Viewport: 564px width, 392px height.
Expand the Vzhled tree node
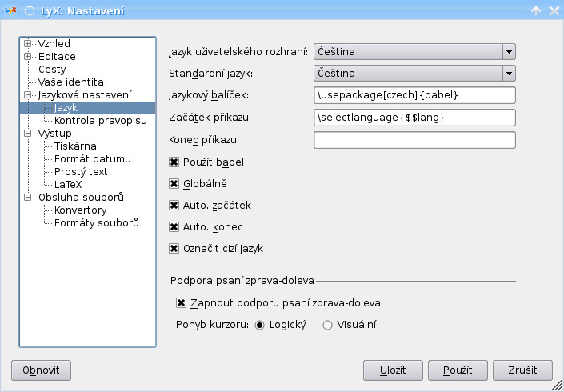pyautogui.click(x=28, y=43)
